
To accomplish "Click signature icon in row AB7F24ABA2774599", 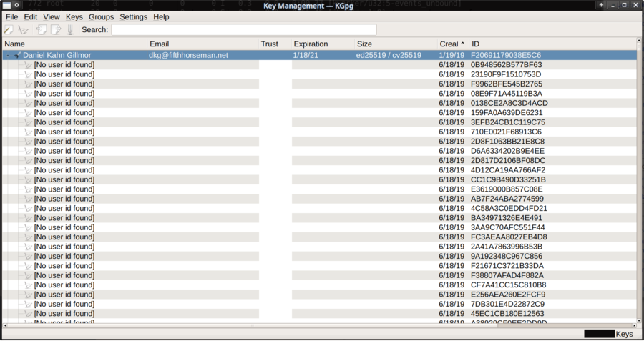I will point(28,199).
